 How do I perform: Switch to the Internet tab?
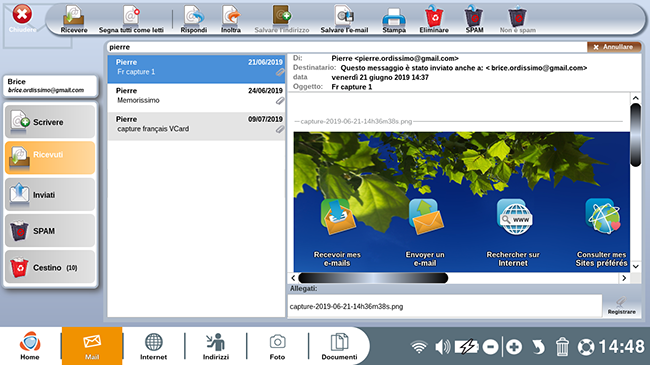click(x=153, y=346)
